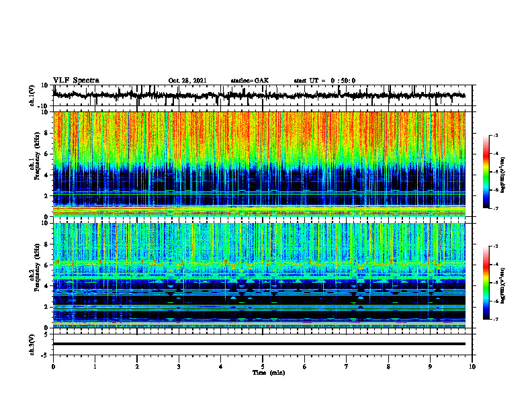Click time axis tick label "6"

pyautogui.click(x=305, y=367)
